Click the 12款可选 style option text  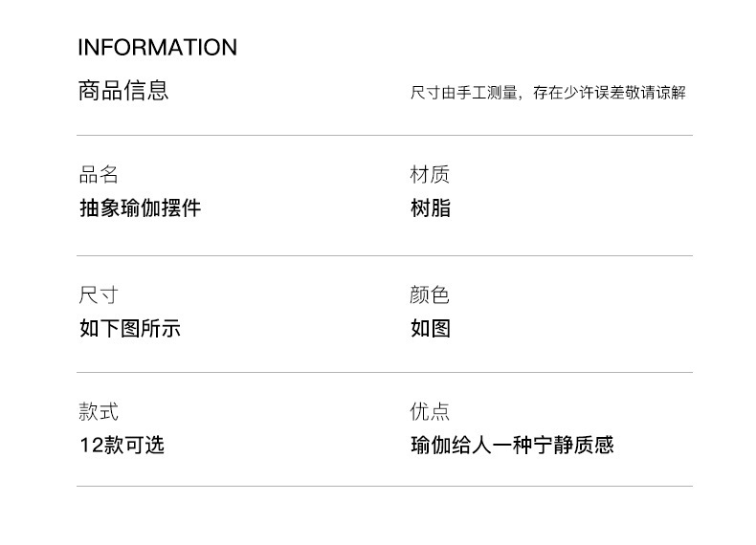tap(122, 446)
